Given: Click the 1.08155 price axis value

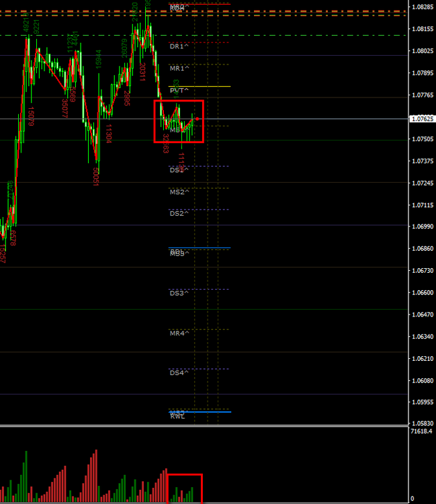Looking at the screenshot, I should pos(423,29).
